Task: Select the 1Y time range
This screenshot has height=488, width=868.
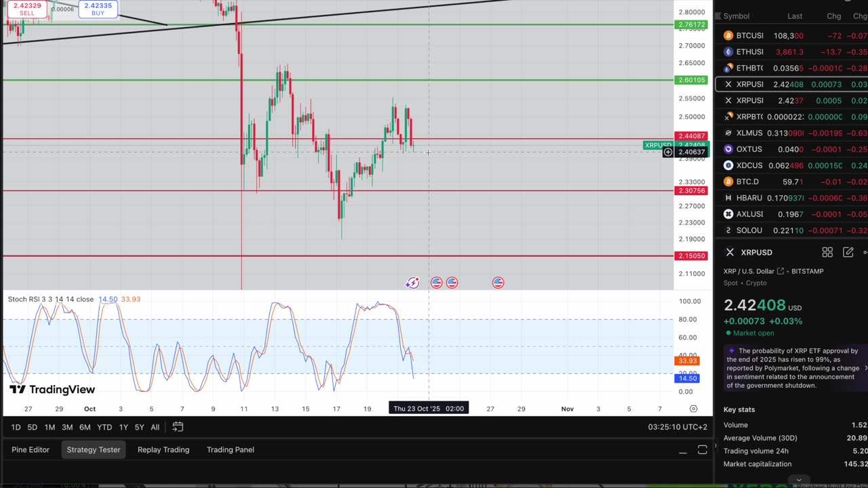Action: [123, 427]
